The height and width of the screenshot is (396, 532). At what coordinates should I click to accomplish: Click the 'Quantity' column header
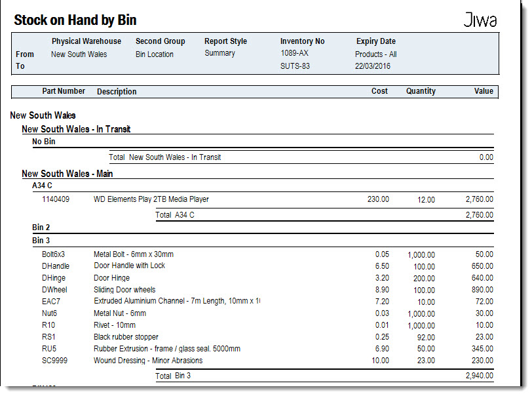coord(421,91)
